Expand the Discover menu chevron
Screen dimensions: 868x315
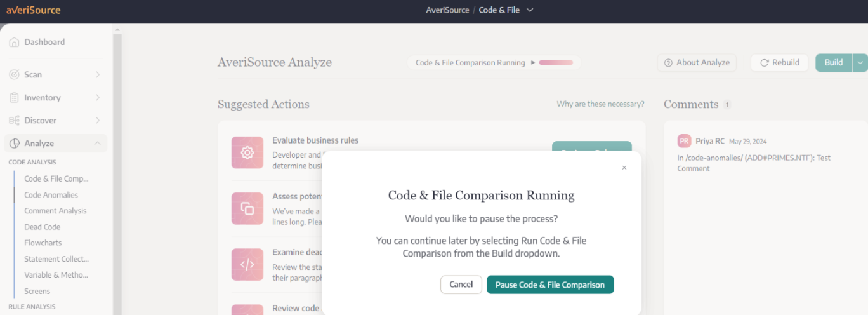click(98, 121)
